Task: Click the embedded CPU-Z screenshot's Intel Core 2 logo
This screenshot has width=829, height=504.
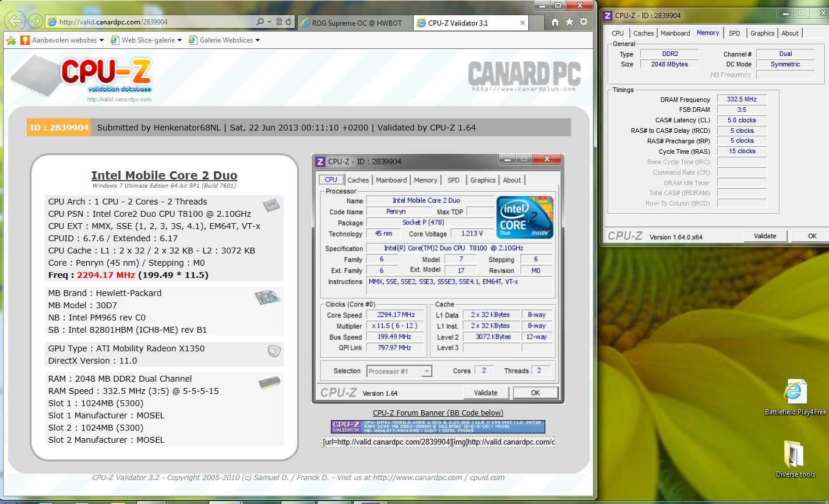Action: (524, 217)
